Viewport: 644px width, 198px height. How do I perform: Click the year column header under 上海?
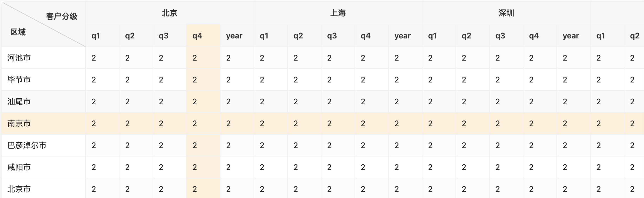click(403, 36)
